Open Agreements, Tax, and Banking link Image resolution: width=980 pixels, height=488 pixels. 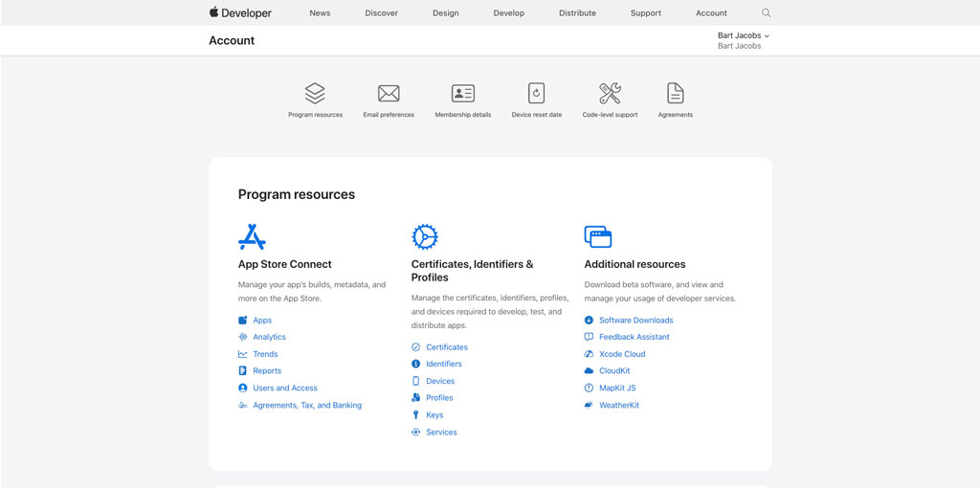(307, 405)
